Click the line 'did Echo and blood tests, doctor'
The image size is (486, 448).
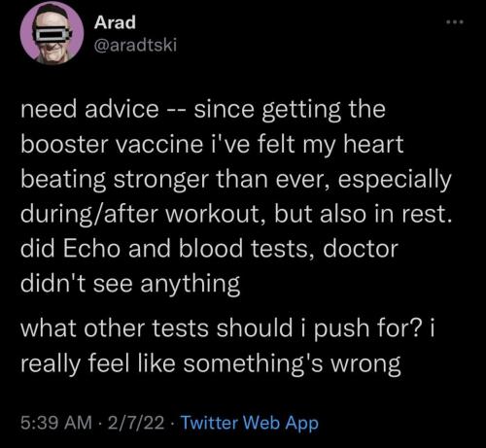point(209,249)
